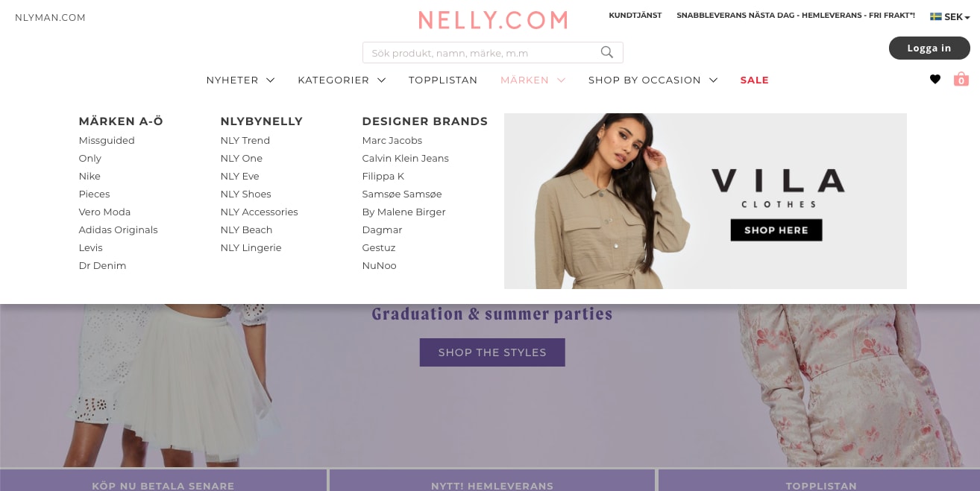Open the Calvin Klein Jeans brand link
This screenshot has height=491, width=980.
point(405,158)
